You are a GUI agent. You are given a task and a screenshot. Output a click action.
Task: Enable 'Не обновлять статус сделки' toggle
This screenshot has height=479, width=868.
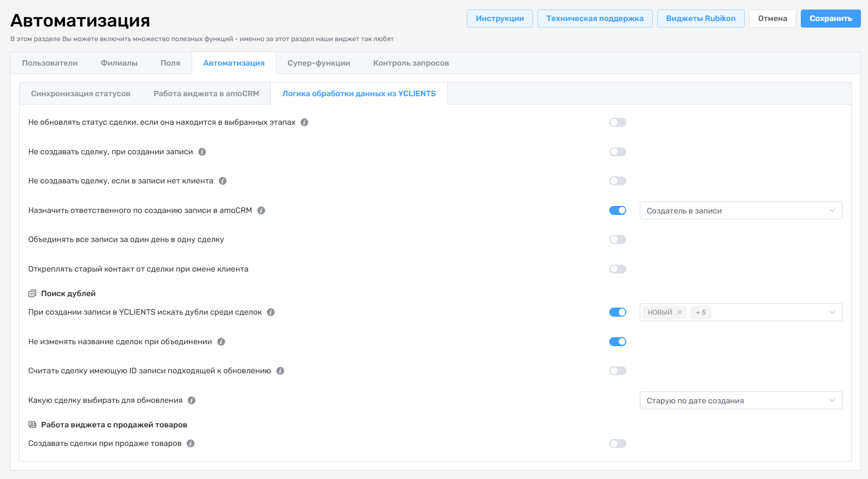(618, 122)
